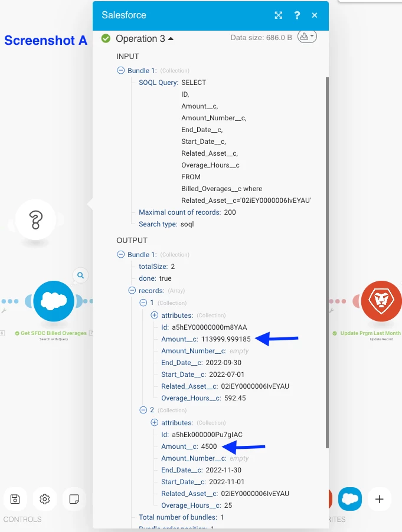This screenshot has height=532, width=402.
Task: Click the Update Prgm Last Month label
Action: (371, 333)
